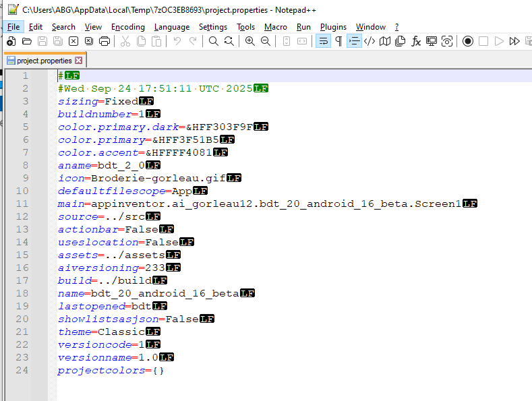532x401 pixels.
Task: Click the Open file folder icon
Action: [x=27, y=41]
